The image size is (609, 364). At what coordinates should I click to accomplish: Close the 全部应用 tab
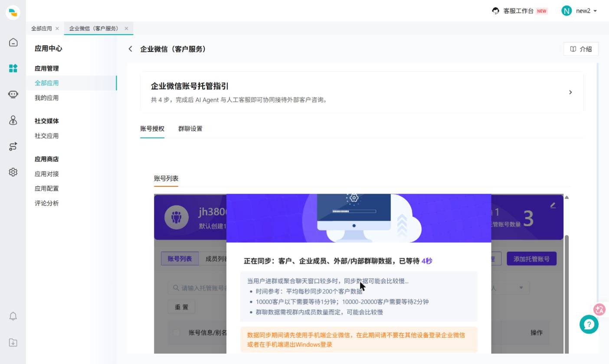[57, 29]
